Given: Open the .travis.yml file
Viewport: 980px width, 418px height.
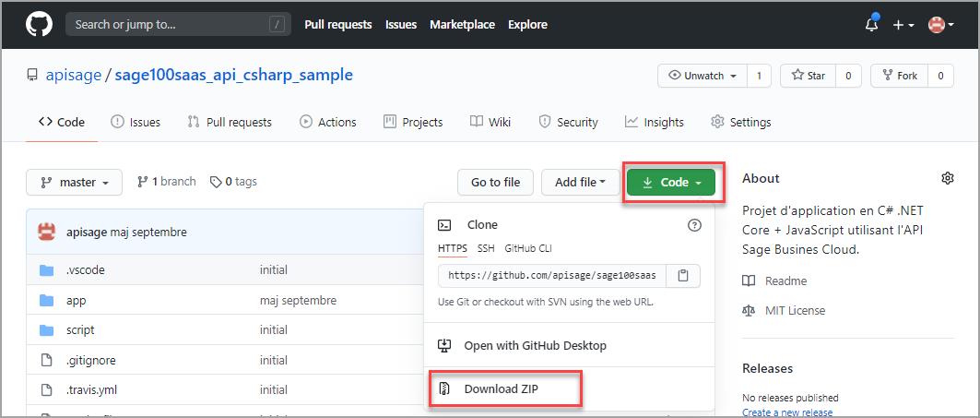Looking at the screenshot, I should 91,389.
